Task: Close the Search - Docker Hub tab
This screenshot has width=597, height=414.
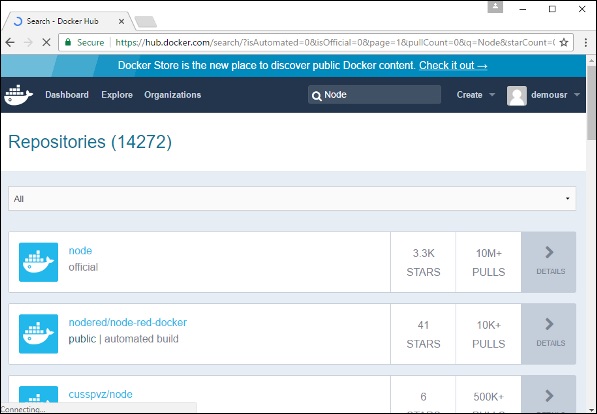Action: 121,21
